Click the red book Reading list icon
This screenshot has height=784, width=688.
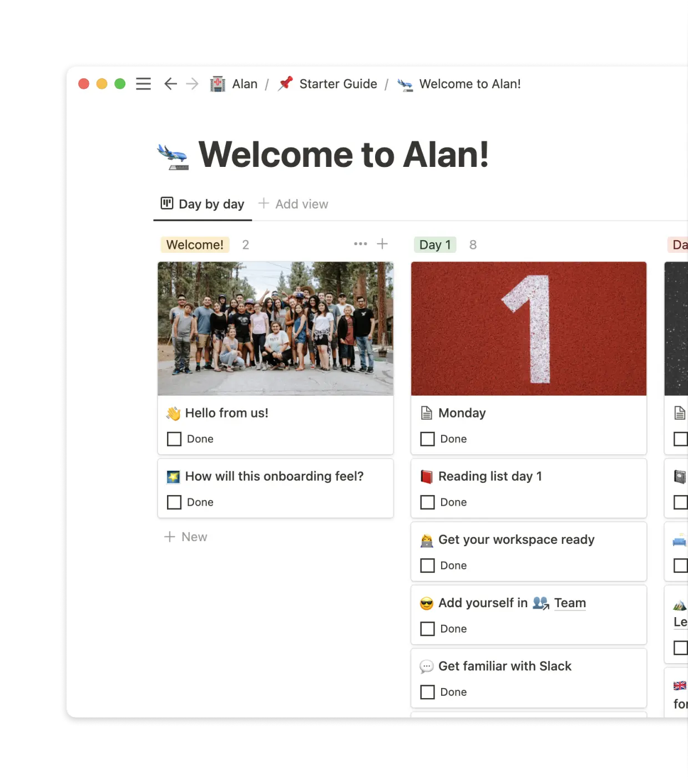426,476
